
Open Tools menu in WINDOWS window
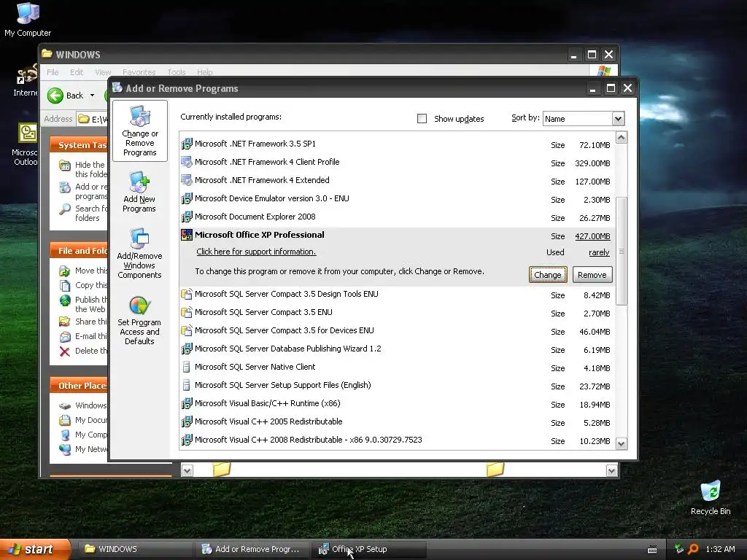(x=177, y=72)
